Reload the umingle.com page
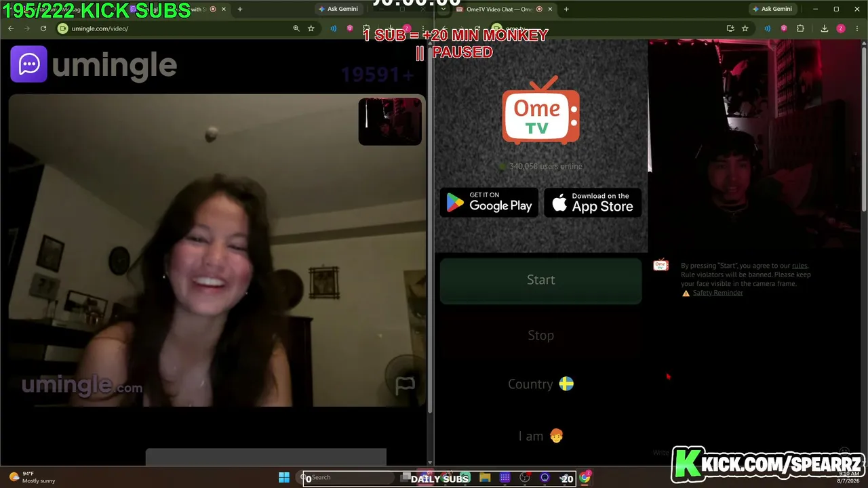 click(43, 28)
